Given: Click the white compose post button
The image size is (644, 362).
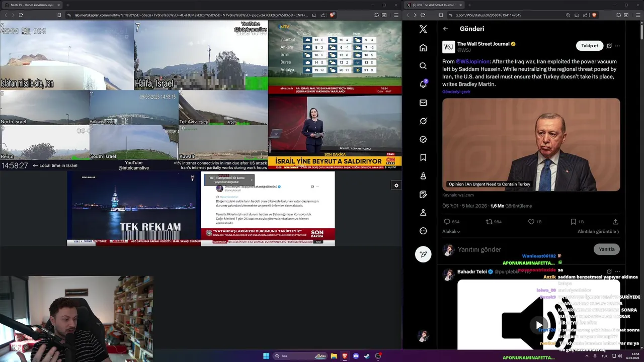Looking at the screenshot, I should (x=423, y=254).
